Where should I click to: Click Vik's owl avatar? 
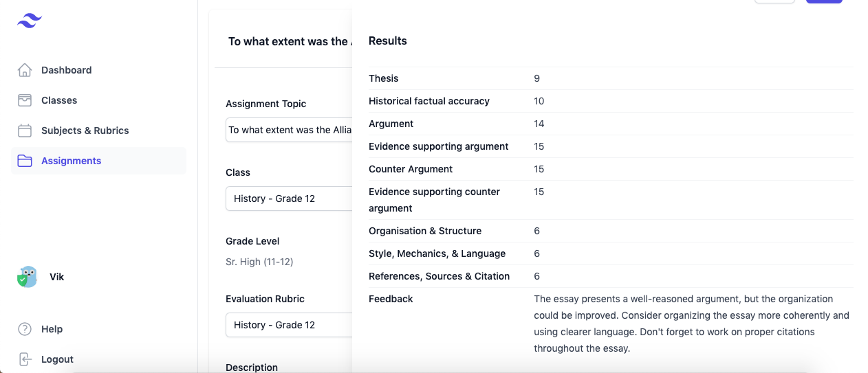coord(27,277)
